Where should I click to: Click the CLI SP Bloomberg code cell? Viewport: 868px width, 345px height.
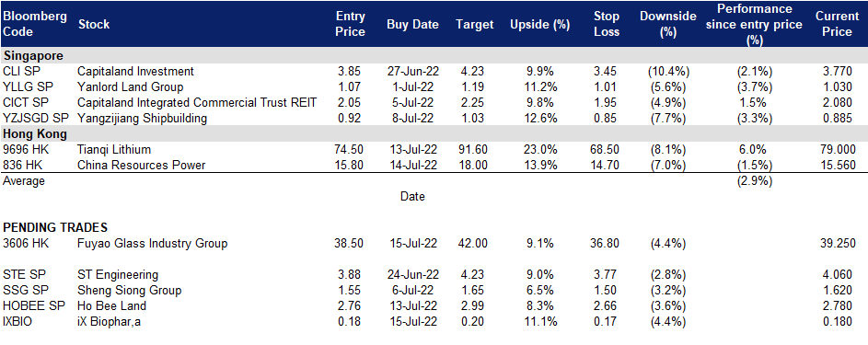click(20, 72)
